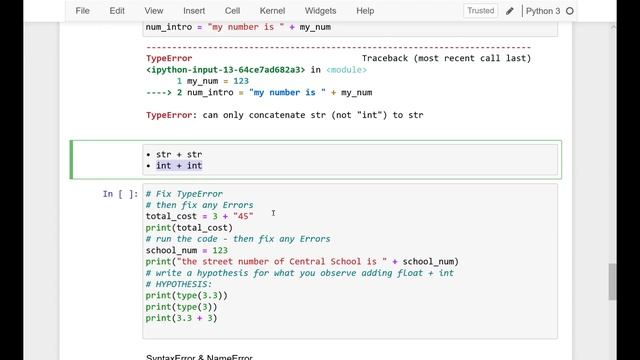Screen dimensions: 640x360
Task: Click the 'print(type(3))' line
Action: (x=182, y=307)
